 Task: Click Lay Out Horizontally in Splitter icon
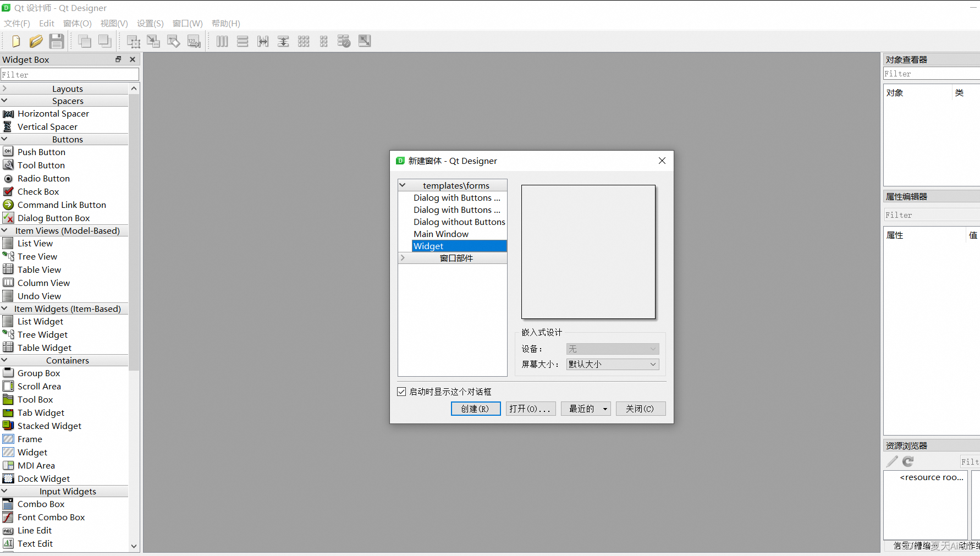(x=263, y=41)
